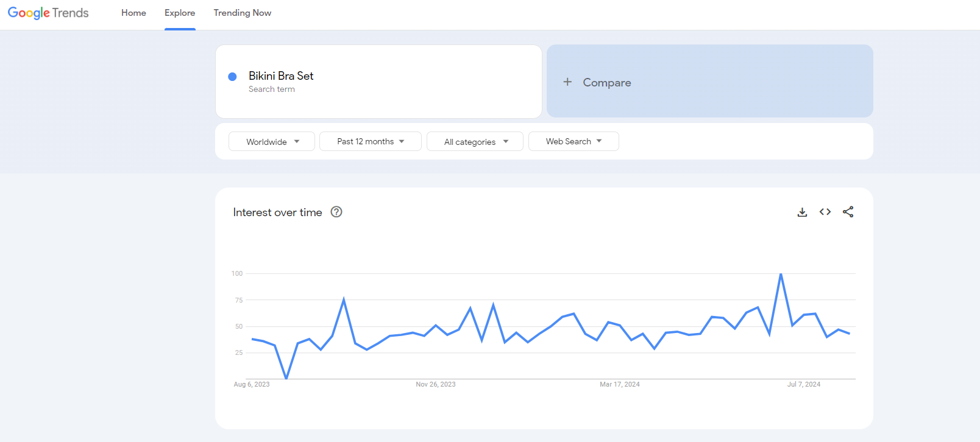Add a comparison term with Compare
980x442 pixels.
[x=709, y=81]
